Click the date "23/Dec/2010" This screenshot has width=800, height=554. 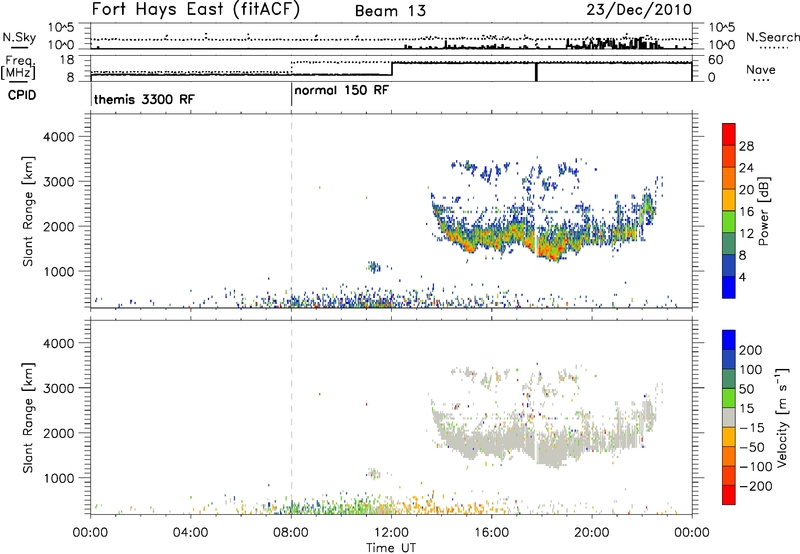point(639,10)
